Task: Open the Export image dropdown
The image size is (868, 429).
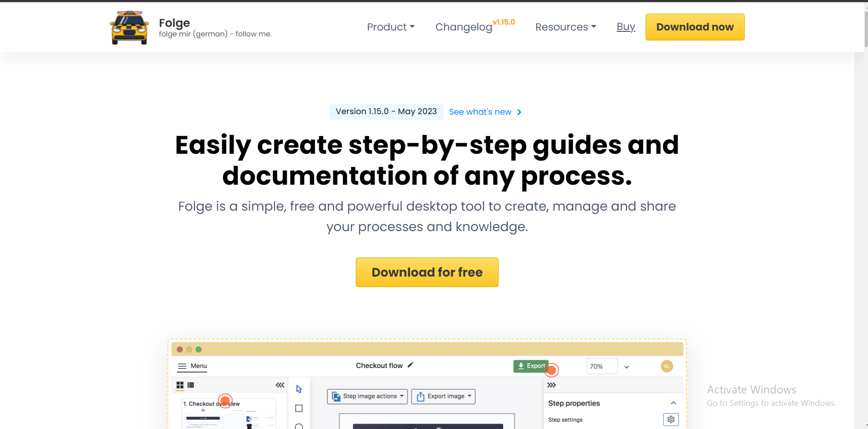Action: (443, 396)
